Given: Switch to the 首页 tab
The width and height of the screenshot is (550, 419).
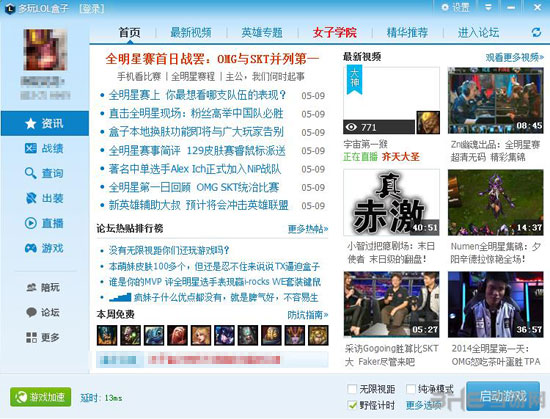Looking at the screenshot, I should [x=129, y=33].
